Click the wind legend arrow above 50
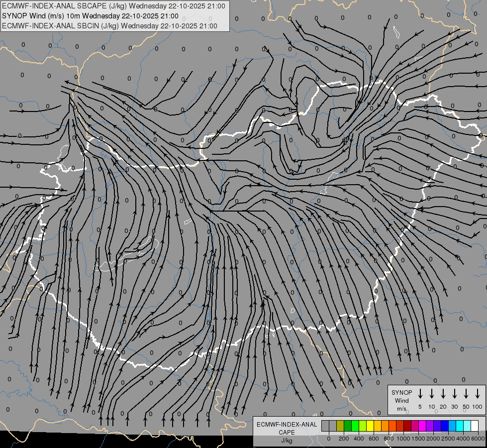487x448 pixels. [x=466, y=393]
